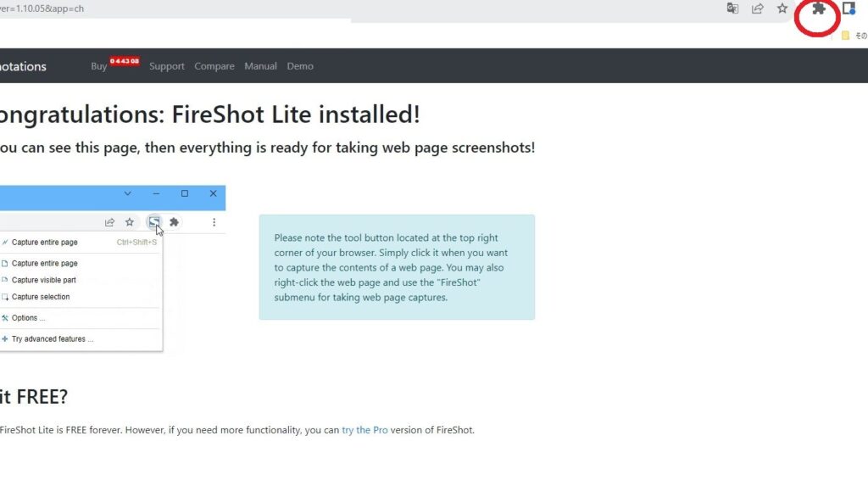Click the FireShot demo screenshot image
868x486 pixels.
click(x=113, y=269)
